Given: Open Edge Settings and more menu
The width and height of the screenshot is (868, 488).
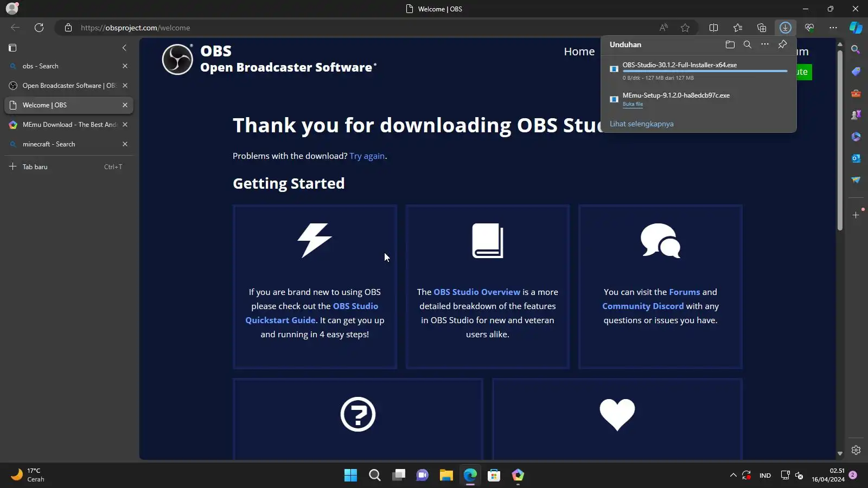Looking at the screenshot, I should pyautogui.click(x=833, y=28).
